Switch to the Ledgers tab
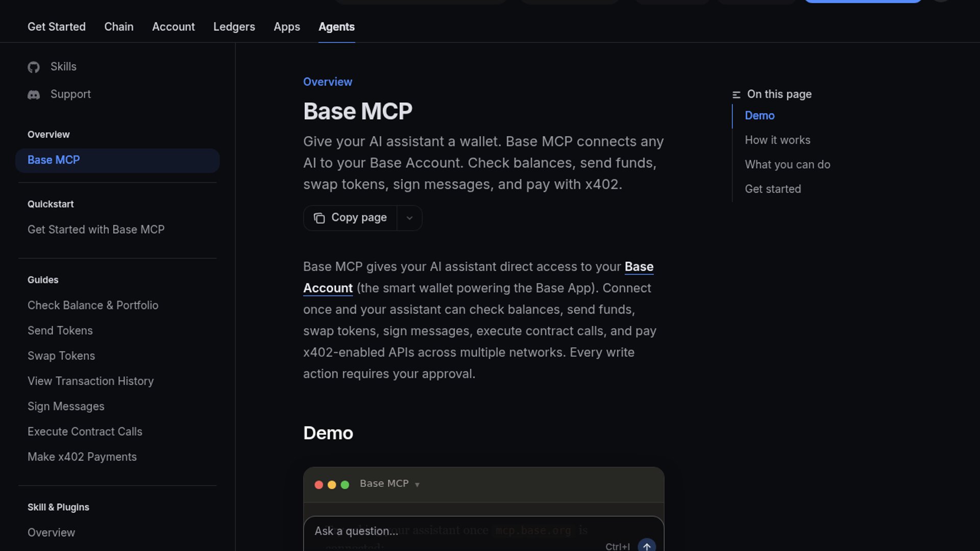Image resolution: width=980 pixels, height=551 pixels. point(234,27)
